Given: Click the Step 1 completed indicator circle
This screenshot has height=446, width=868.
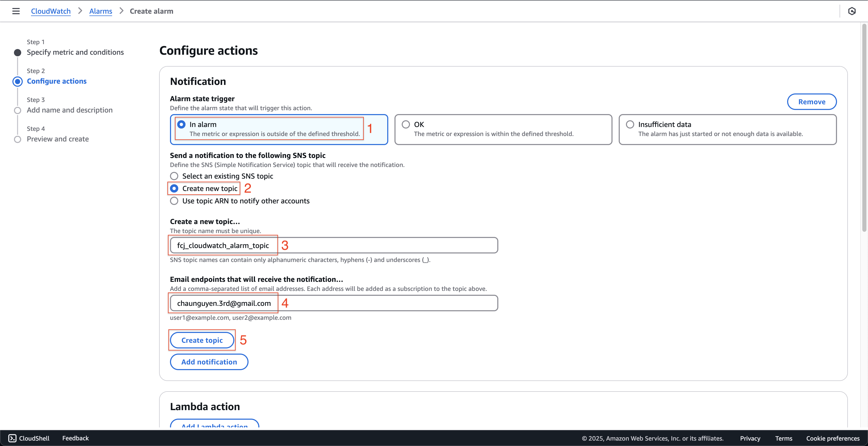Looking at the screenshot, I should click(x=18, y=52).
